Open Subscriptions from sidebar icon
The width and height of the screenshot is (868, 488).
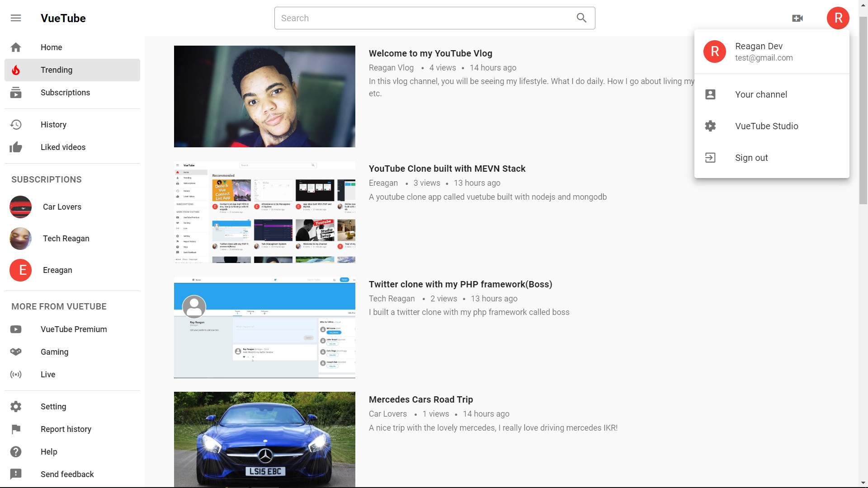pos(16,93)
